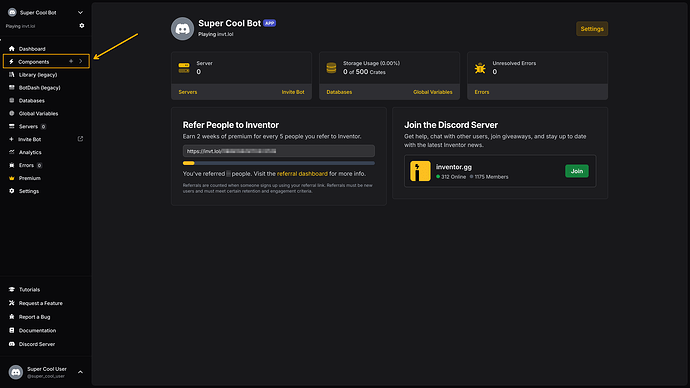Click the Analytics chart icon in sidebar
Screen dimensions: 690x388
pyautogui.click(x=12, y=152)
